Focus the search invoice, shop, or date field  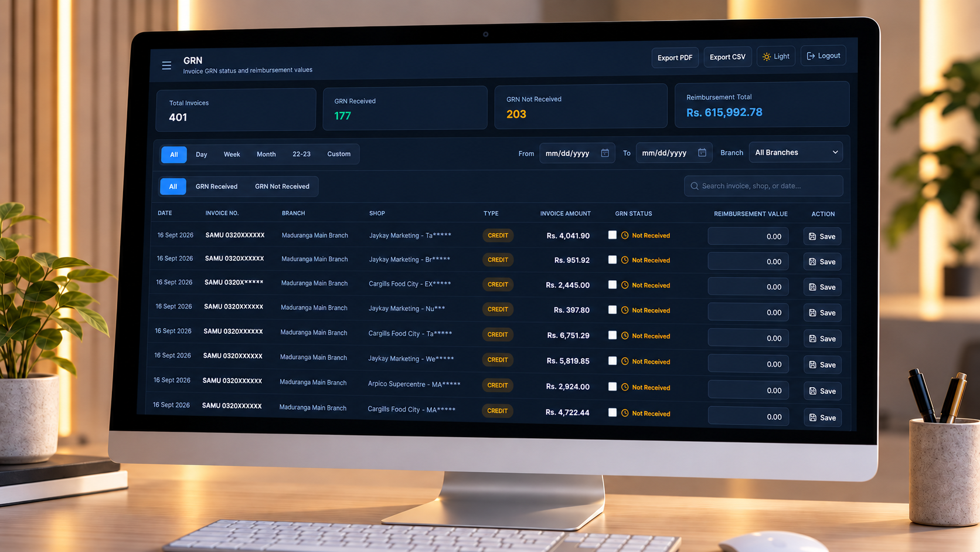(763, 186)
